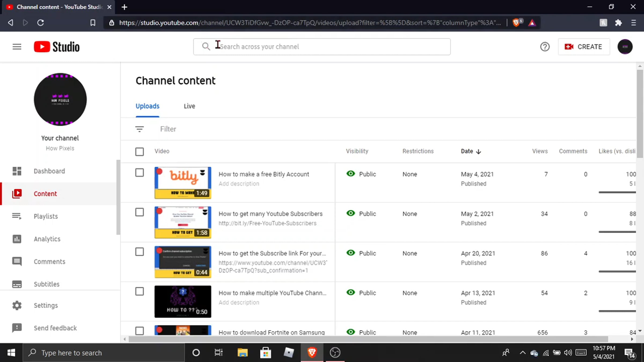Click the Analytics bar chart icon

17,239
